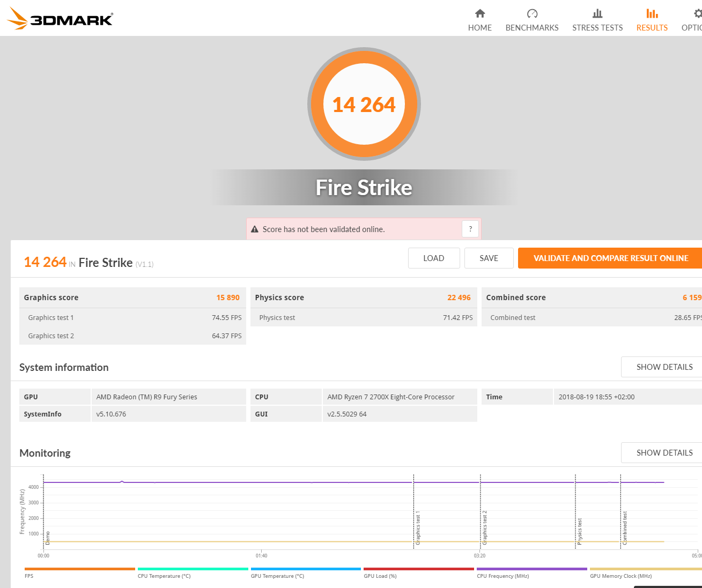Click the LOAD button
The width and height of the screenshot is (702, 588).
(x=434, y=258)
